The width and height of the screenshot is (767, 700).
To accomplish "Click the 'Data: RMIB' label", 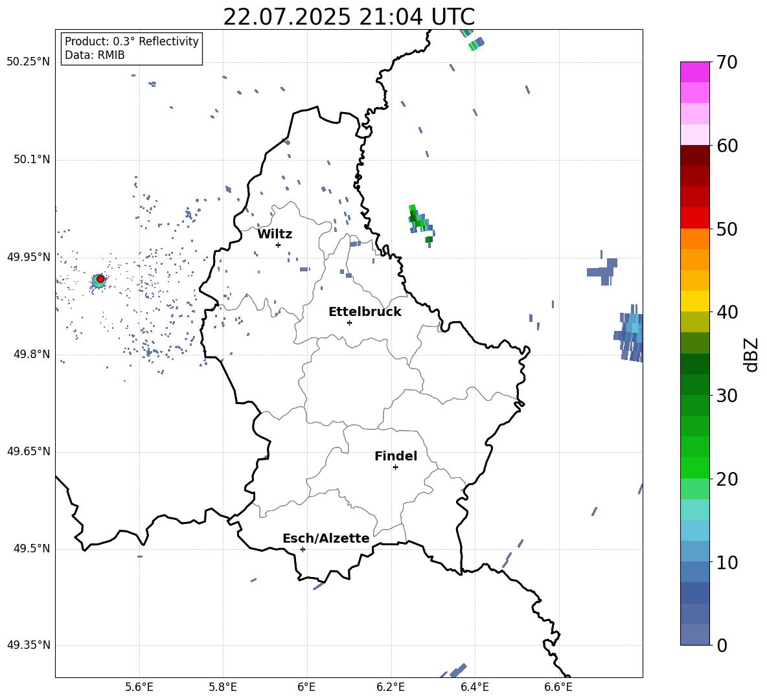I will (95, 55).
